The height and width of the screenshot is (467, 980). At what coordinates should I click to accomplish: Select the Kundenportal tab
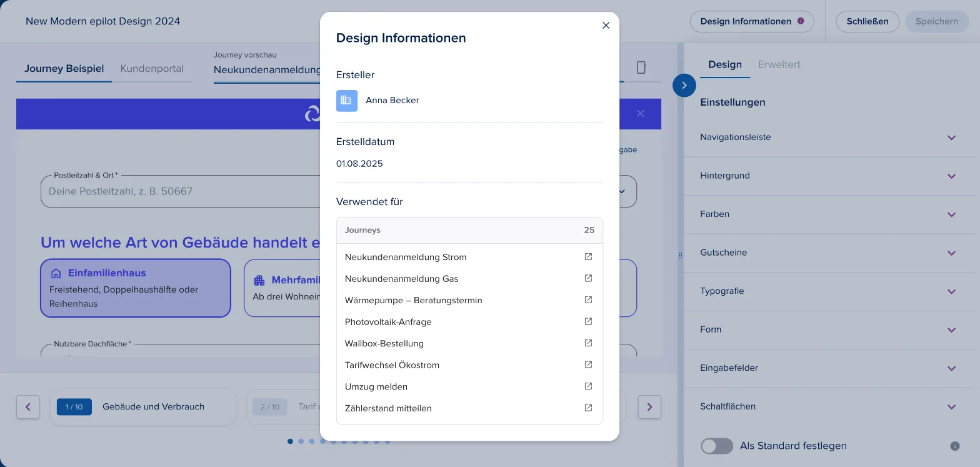[152, 69]
